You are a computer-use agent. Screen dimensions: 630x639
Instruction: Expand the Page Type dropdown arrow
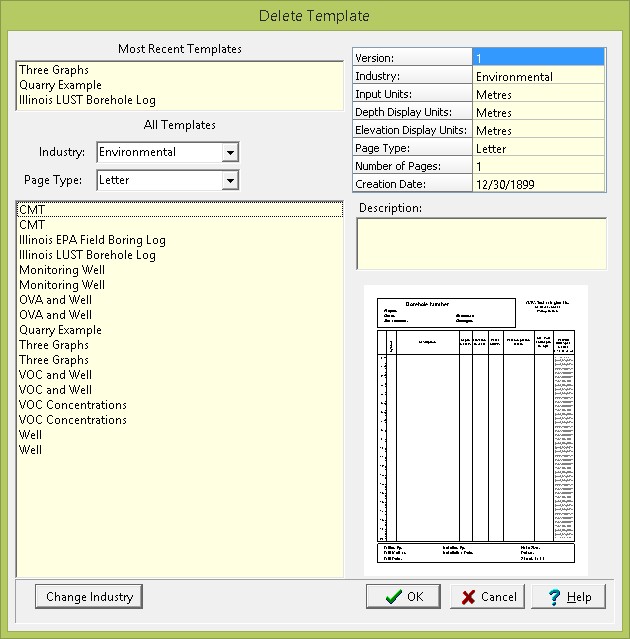(230, 181)
